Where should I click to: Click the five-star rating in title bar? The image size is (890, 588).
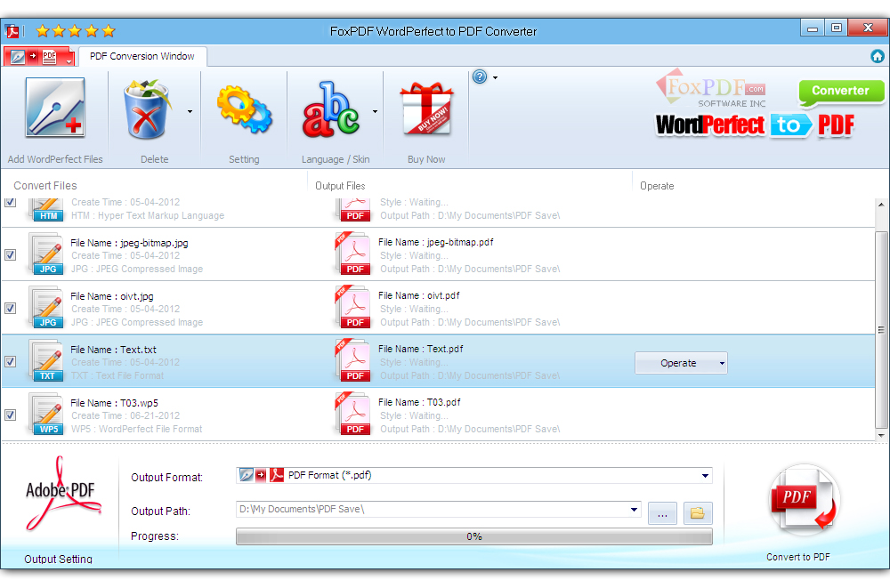pyautogui.click(x=76, y=31)
